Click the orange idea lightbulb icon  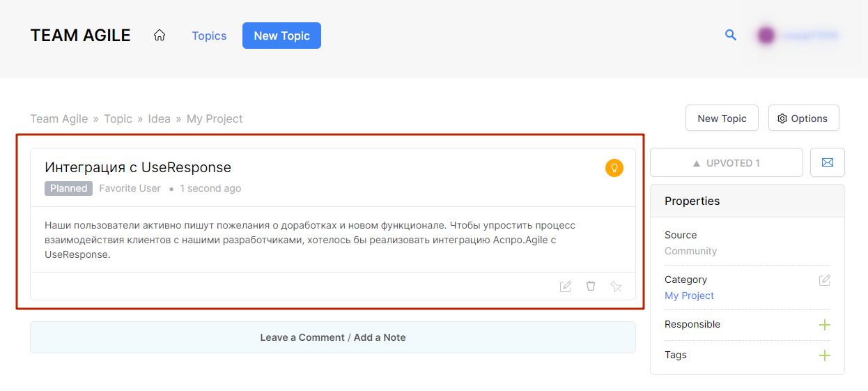coord(614,168)
